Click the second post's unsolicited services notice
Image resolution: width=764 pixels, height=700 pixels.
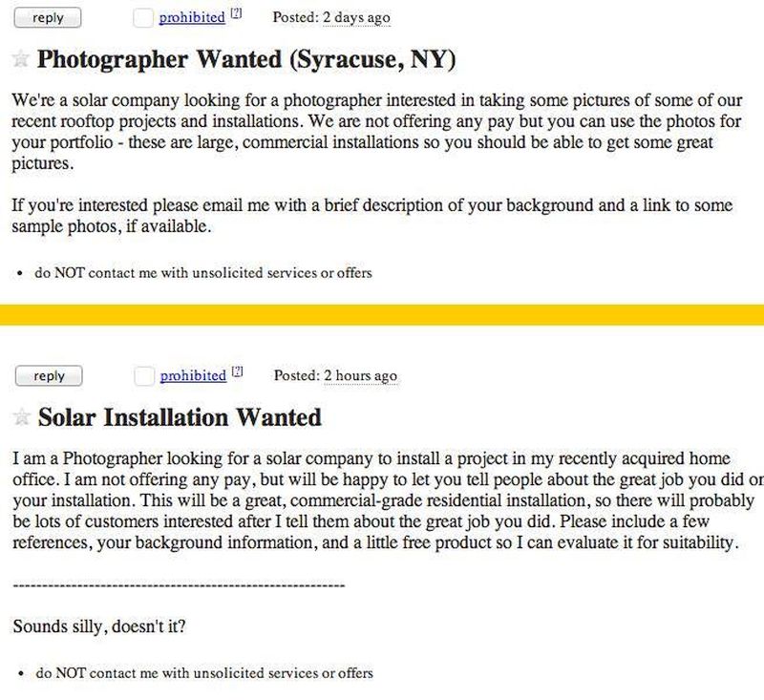pyautogui.click(x=204, y=673)
